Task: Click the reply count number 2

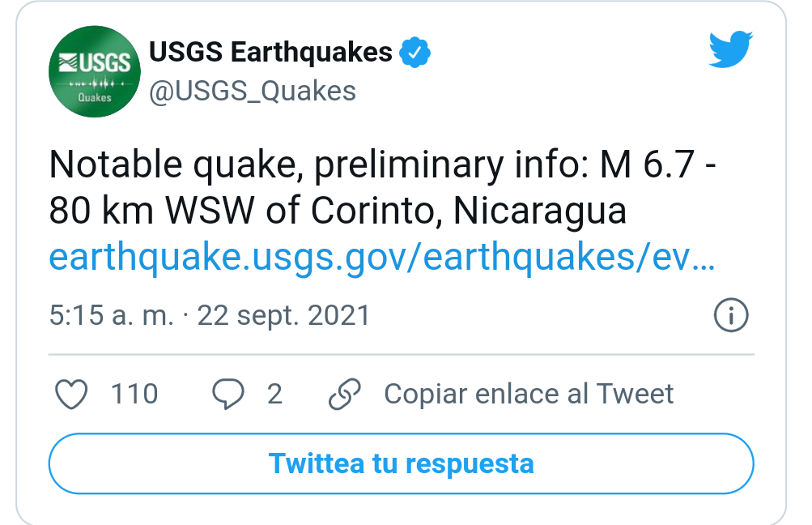Action: point(275,394)
